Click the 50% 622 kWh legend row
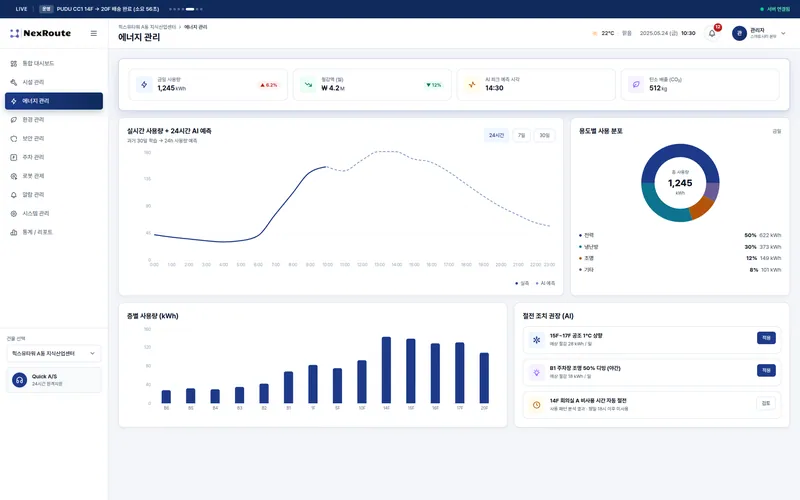Image resolution: width=800 pixels, height=500 pixels. (680, 235)
